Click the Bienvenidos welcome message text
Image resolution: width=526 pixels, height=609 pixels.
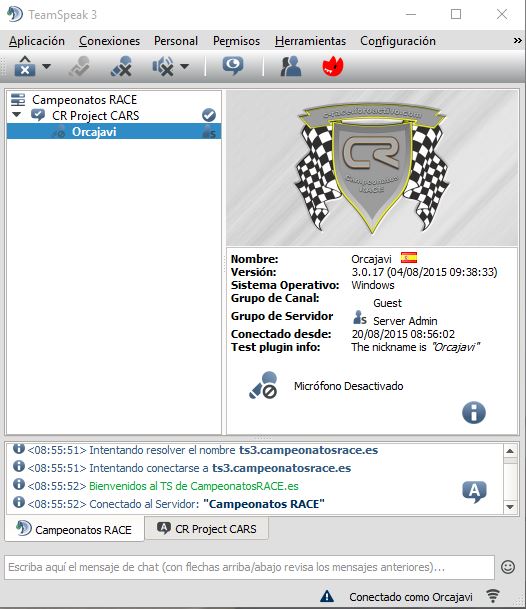tap(194, 486)
